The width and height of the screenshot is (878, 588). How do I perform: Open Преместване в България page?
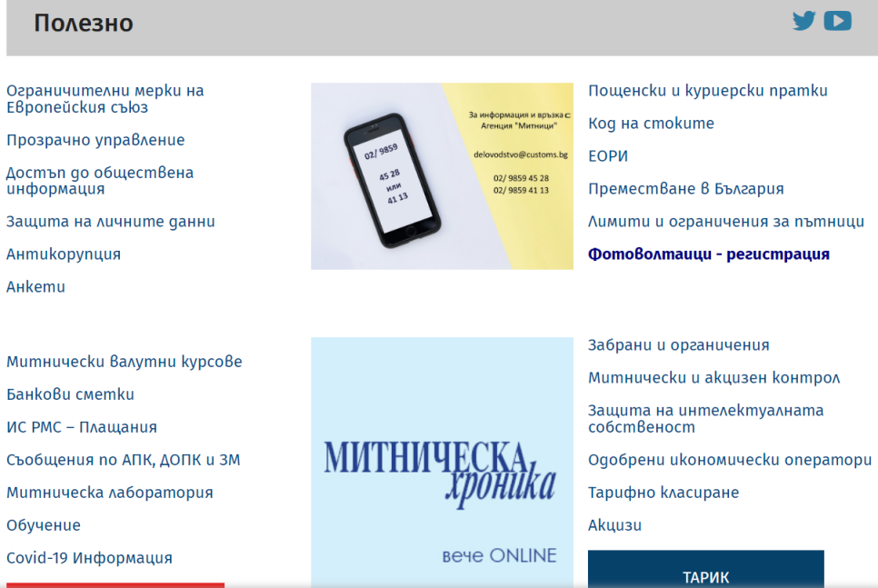coord(685,189)
